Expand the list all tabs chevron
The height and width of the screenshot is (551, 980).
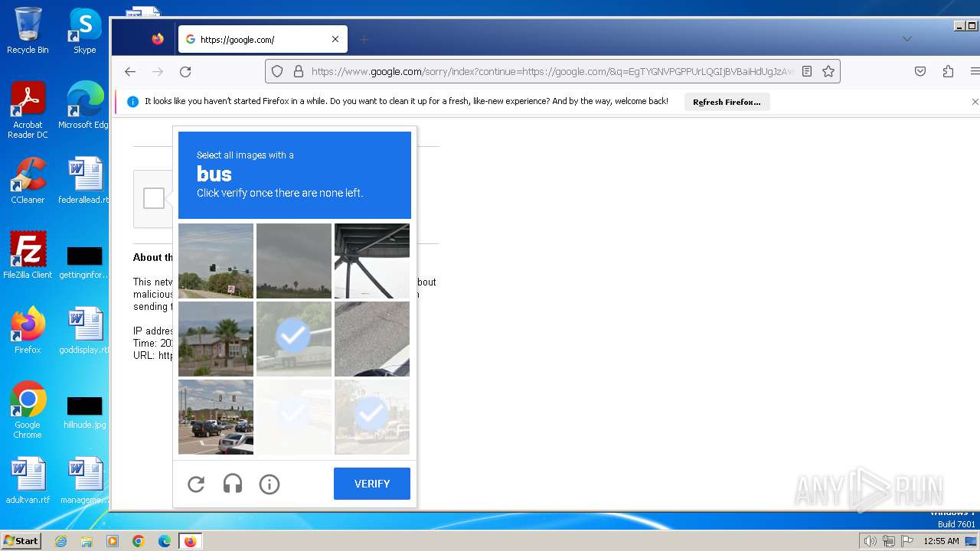coord(907,39)
